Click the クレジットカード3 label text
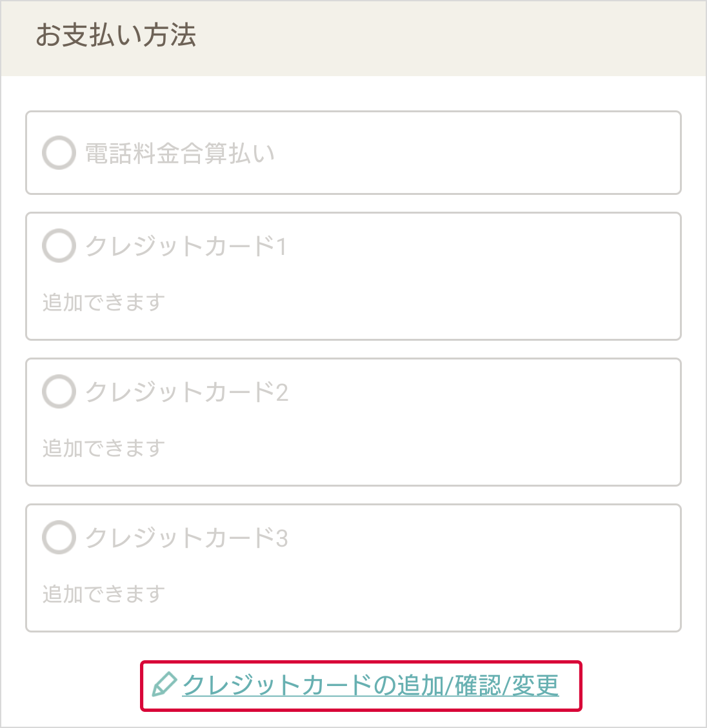This screenshot has width=707, height=728. point(186,538)
